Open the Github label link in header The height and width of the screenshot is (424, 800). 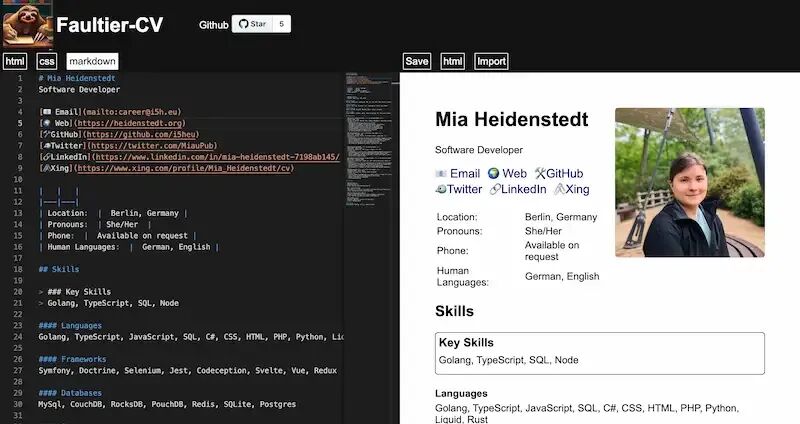(x=213, y=24)
